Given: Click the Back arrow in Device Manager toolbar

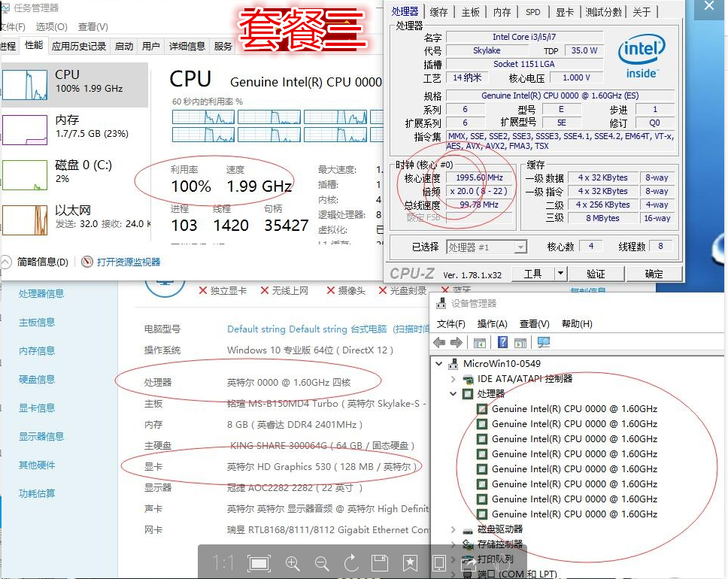Looking at the screenshot, I should tap(439, 343).
